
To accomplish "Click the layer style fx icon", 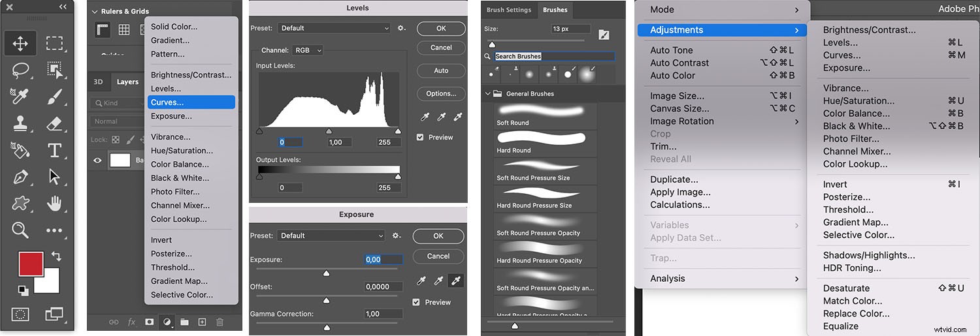I will pyautogui.click(x=131, y=322).
